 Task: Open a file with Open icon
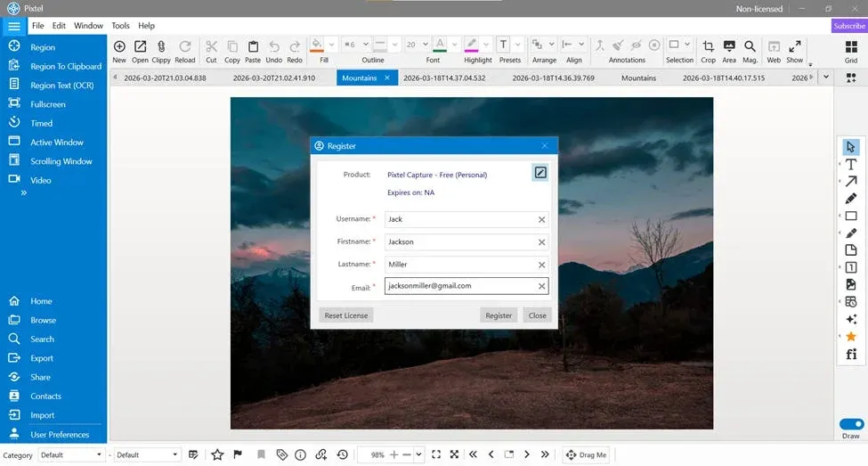(140, 46)
